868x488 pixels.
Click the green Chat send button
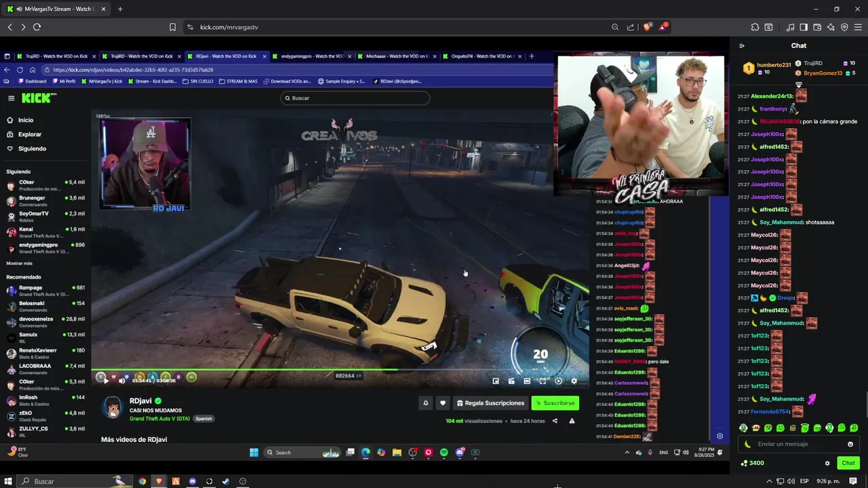coord(848,463)
